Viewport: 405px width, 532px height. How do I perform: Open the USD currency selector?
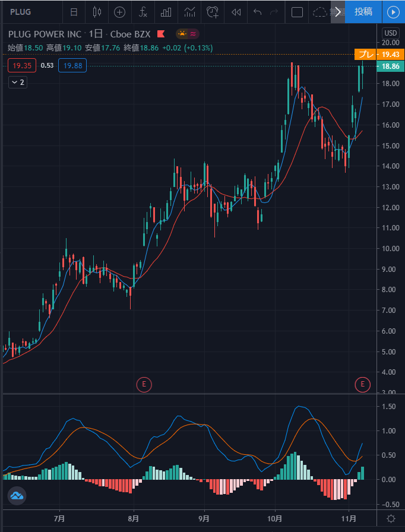click(x=390, y=33)
